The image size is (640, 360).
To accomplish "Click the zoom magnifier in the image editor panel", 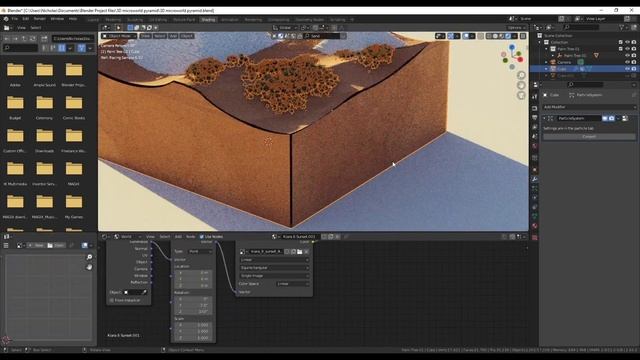I will [x=89, y=257].
